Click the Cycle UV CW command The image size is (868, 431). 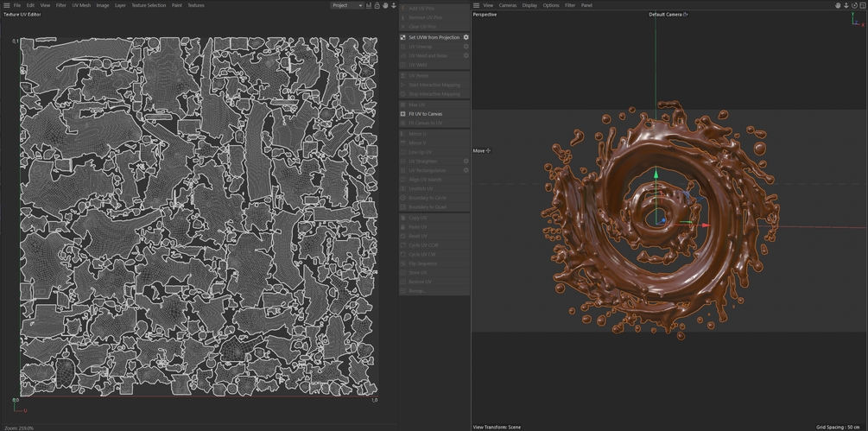pyautogui.click(x=434, y=254)
